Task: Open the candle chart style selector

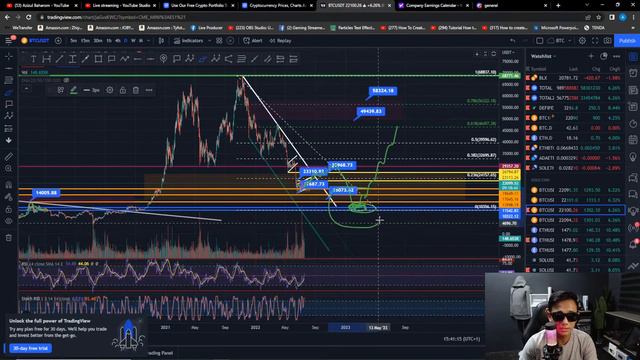Action: tap(161, 41)
